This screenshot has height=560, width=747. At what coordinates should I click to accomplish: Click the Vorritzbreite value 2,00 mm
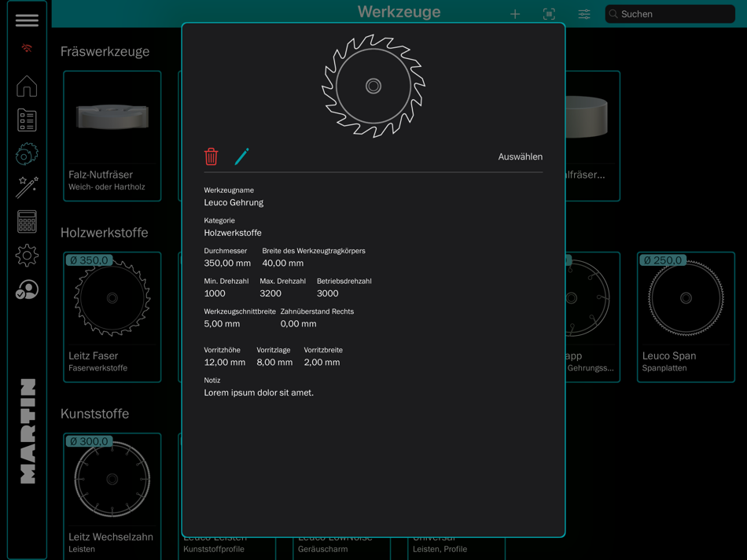click(x=322, y=363)
